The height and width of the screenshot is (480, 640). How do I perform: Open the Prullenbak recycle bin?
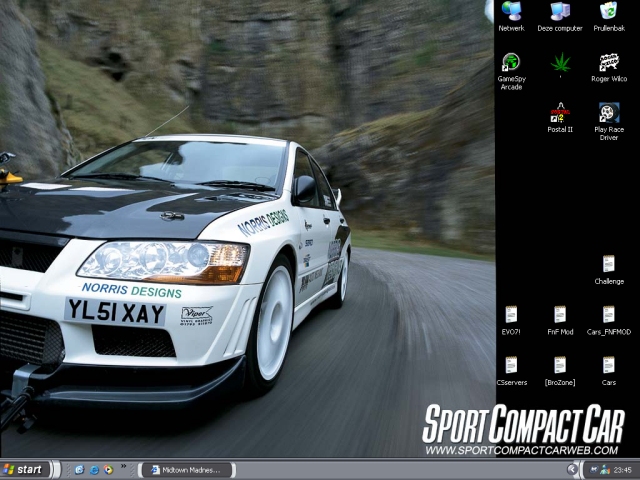tap(608, 13)
